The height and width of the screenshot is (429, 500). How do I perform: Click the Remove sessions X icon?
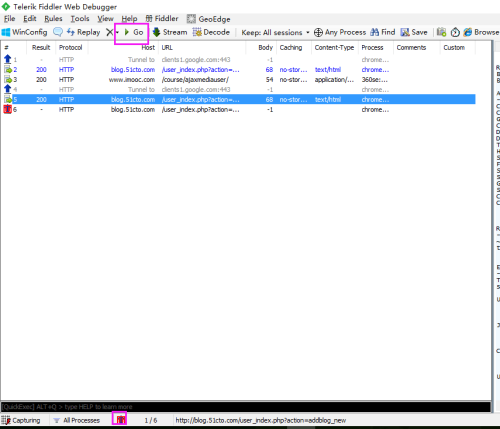point(109,32)
